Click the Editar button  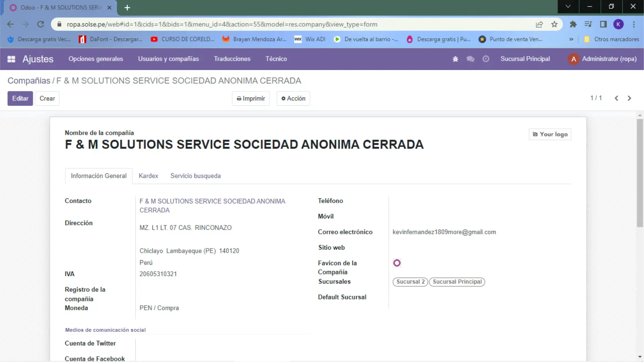(20, 98)
